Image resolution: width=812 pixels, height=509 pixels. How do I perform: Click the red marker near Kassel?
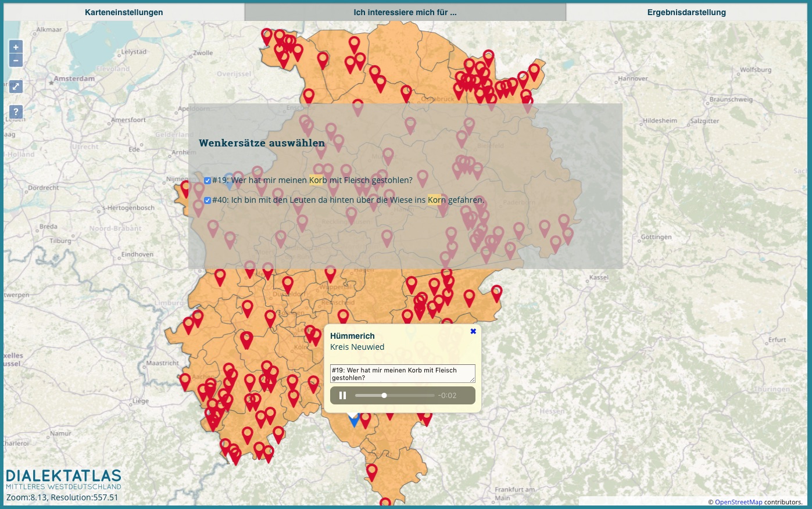[496, 293]
